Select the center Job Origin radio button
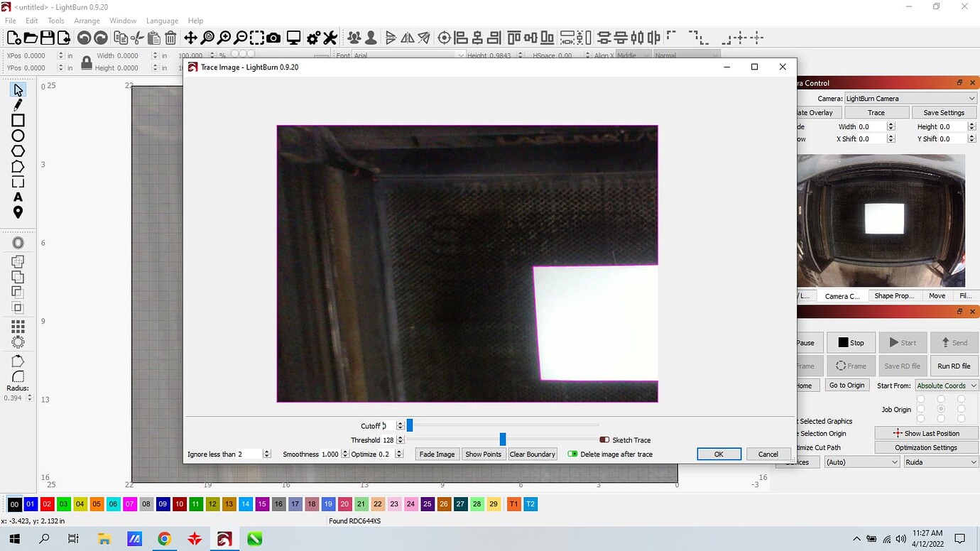This screenshot has height=551, width=980. tap(941, 408)
